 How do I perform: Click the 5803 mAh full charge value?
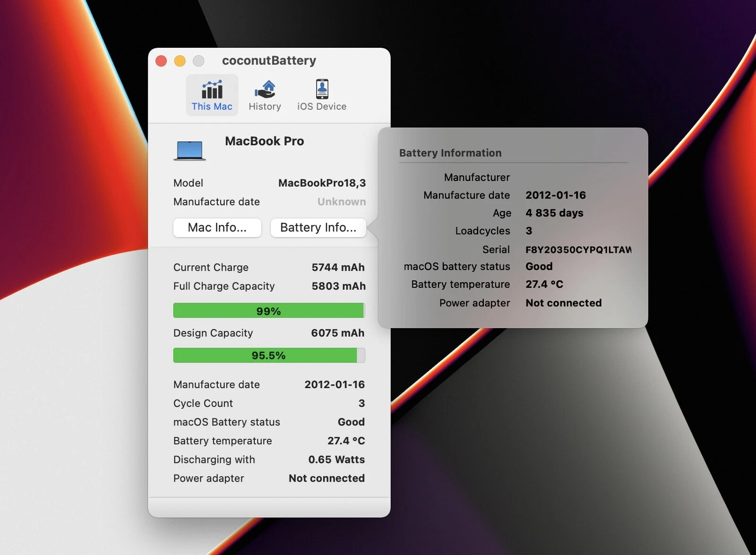coord(338,286)
